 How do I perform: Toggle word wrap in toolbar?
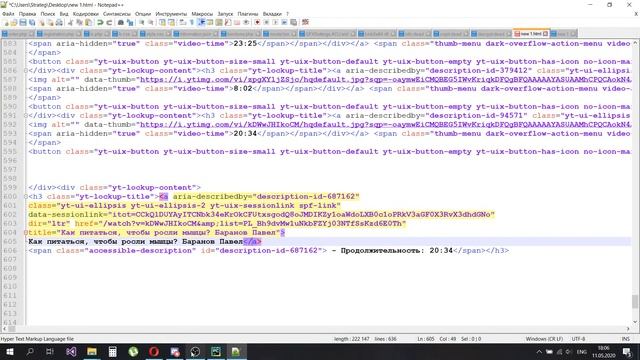click(x=182, y=22)
